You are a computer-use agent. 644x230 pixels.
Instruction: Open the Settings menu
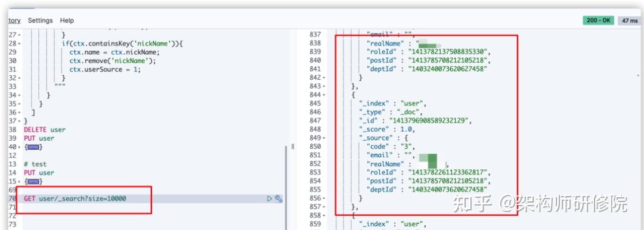coord(41,20)
